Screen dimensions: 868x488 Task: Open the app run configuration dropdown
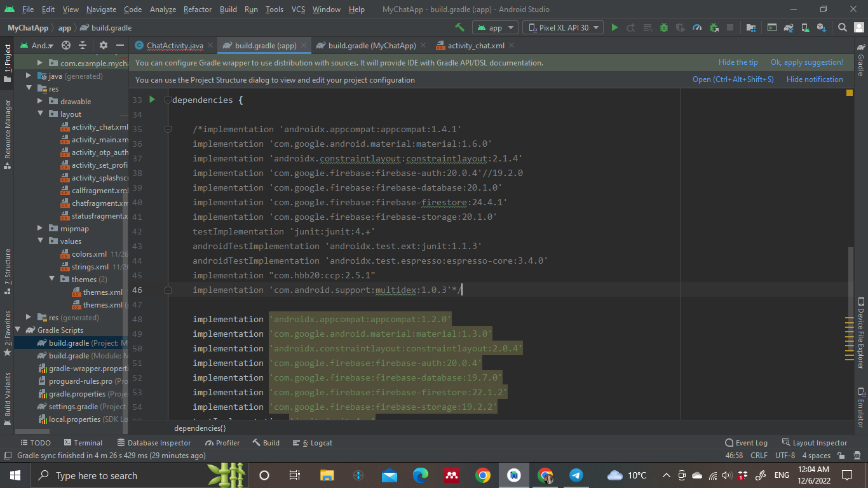(x=495, y=27)
